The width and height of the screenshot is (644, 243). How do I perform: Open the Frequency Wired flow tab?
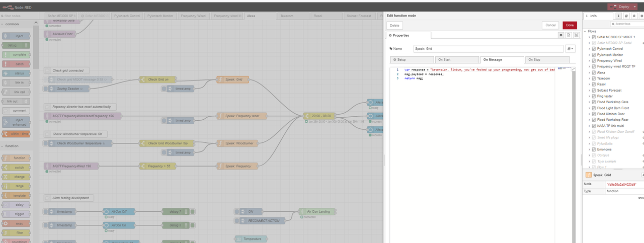pos(194,16)
